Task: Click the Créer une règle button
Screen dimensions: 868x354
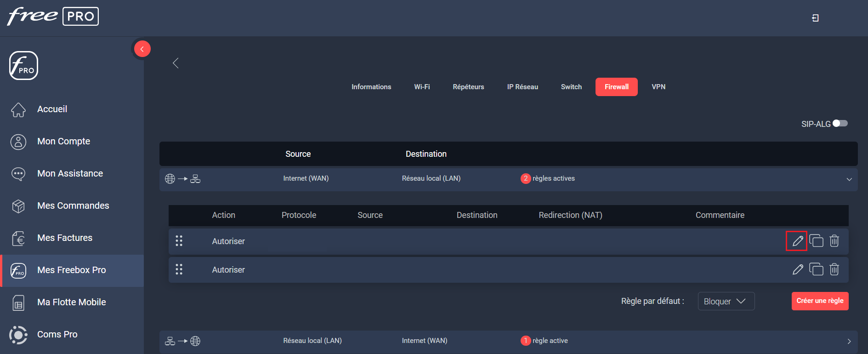Action: click(820, 301)
